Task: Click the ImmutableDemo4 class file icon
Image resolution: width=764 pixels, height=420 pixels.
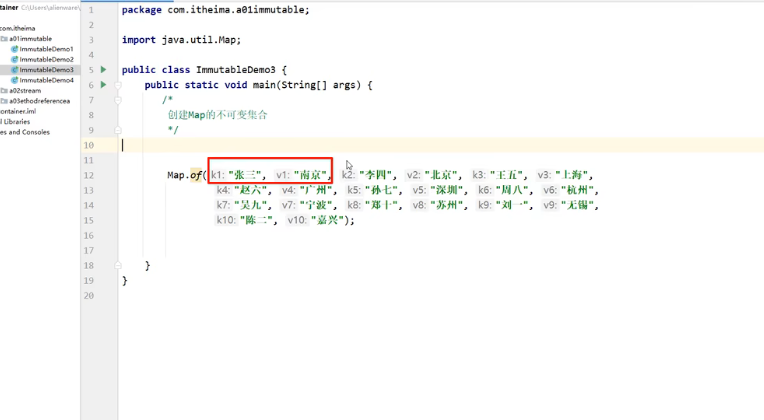Action: point(14,80)
